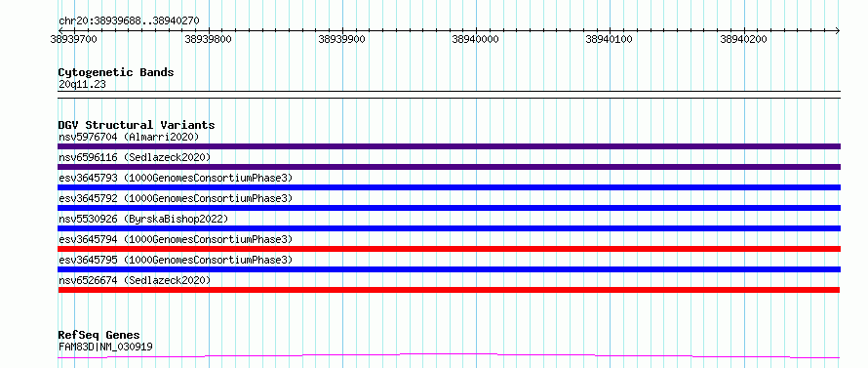The height and width of the screenshot is (368, 868).
Task: Click the 38940100 ruler tick label
Action: [610, 39]
